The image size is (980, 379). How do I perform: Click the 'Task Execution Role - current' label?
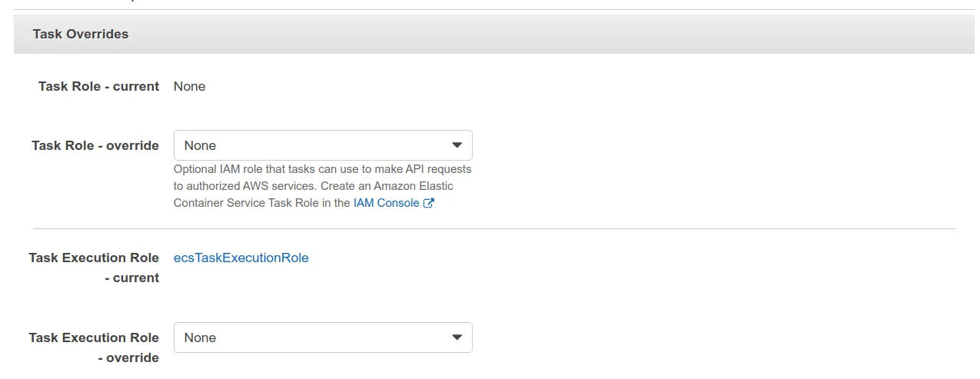click(94, 268)
